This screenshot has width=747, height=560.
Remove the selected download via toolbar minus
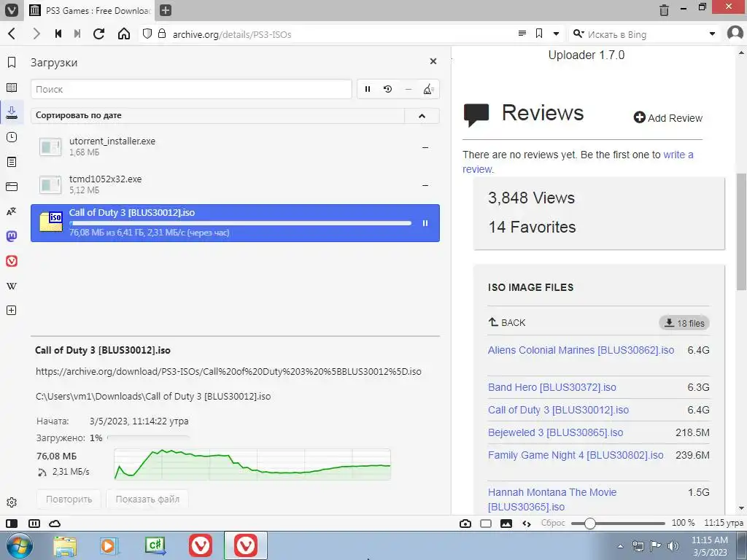coord(409,89)
